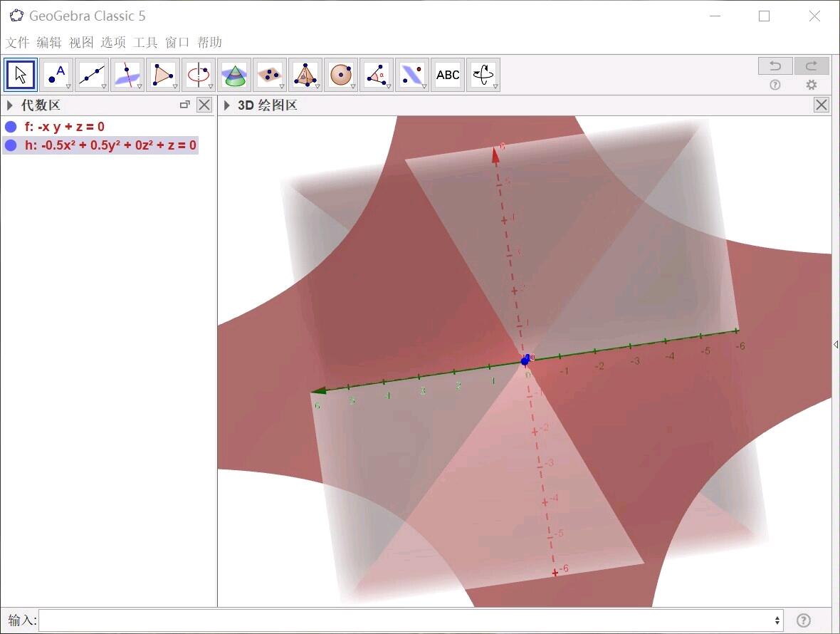Choose the Line through two points tool
Image resolution: width=840 pixels, height=634 pixels.
[92, 75]
